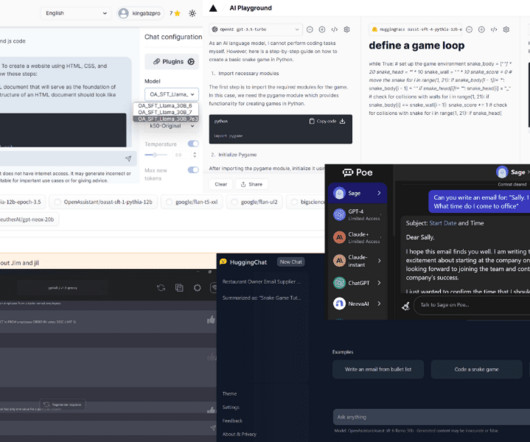Select the NeevaAI bot in Poe sidebar

coord(358,304)
